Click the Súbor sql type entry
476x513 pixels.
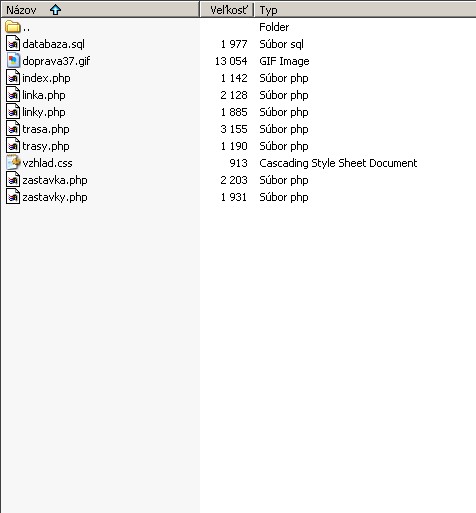[x=281, y=44]
